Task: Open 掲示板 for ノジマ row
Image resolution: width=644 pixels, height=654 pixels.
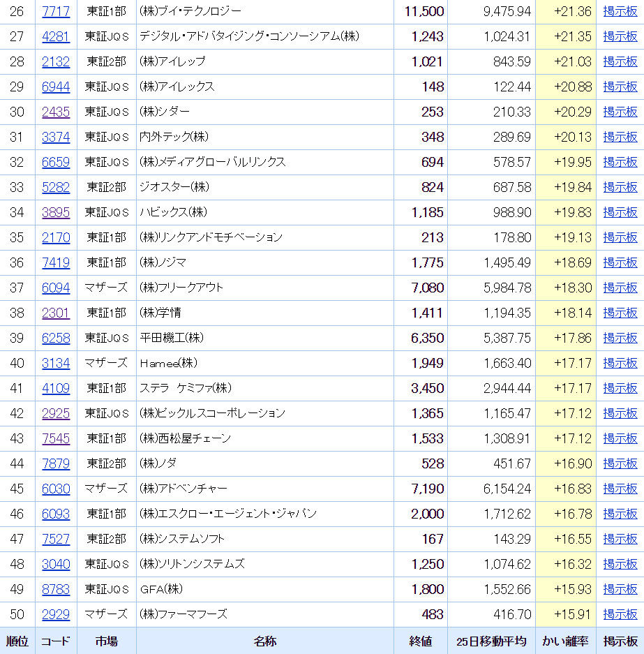Action: coord(620,262)
